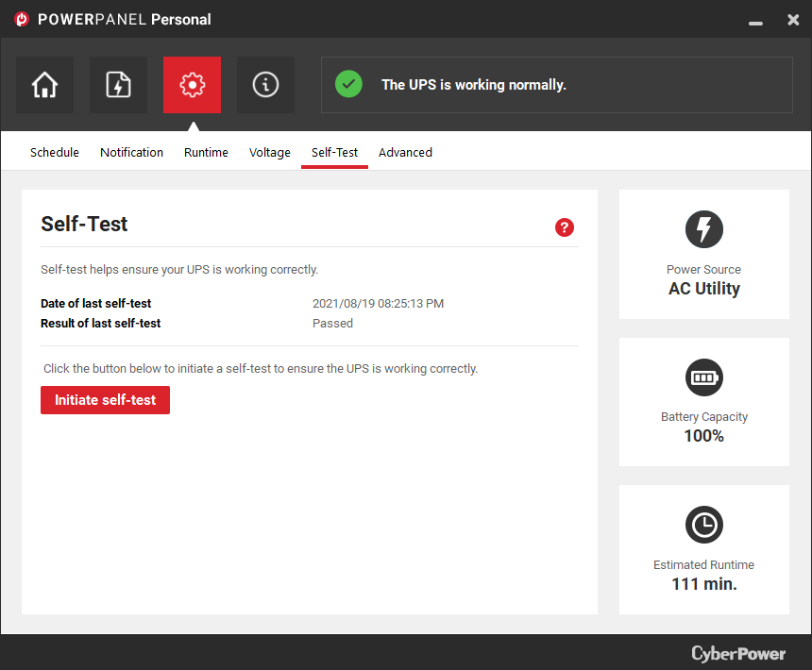The height and width of the screenshot is (670, 812).
Task: Click the 'POWERPANEL Personal' window title
Action: coord(125,20)
